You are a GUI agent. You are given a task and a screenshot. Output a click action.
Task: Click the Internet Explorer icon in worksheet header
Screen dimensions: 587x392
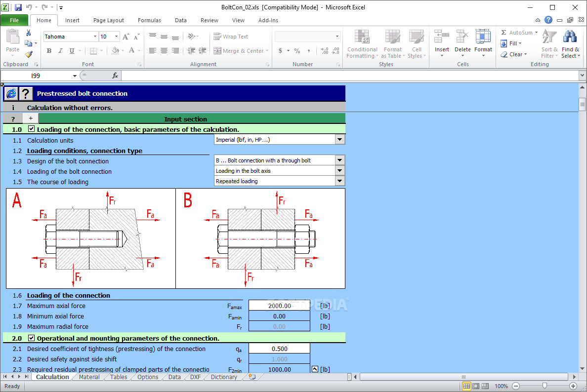(x=11, y=93)
